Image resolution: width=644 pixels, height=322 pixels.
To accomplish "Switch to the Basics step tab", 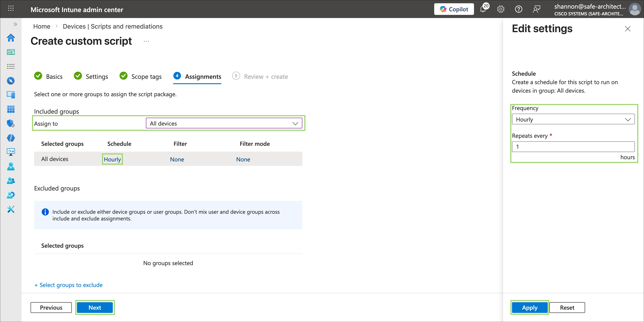I will tap(48, 76).
